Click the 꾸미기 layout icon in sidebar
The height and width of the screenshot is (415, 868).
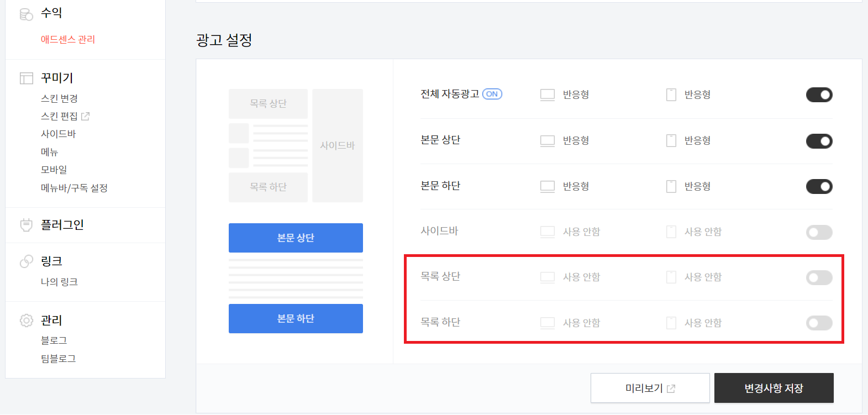(26, 78)
